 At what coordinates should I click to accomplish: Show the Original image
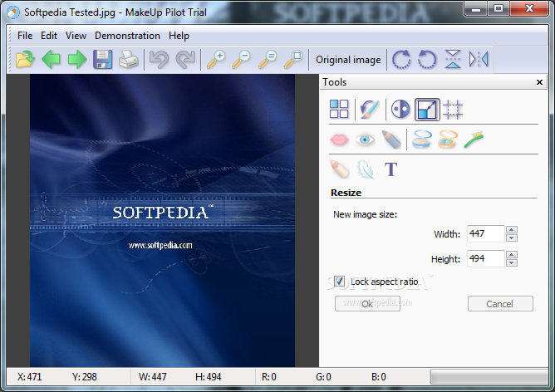point(348,60)
